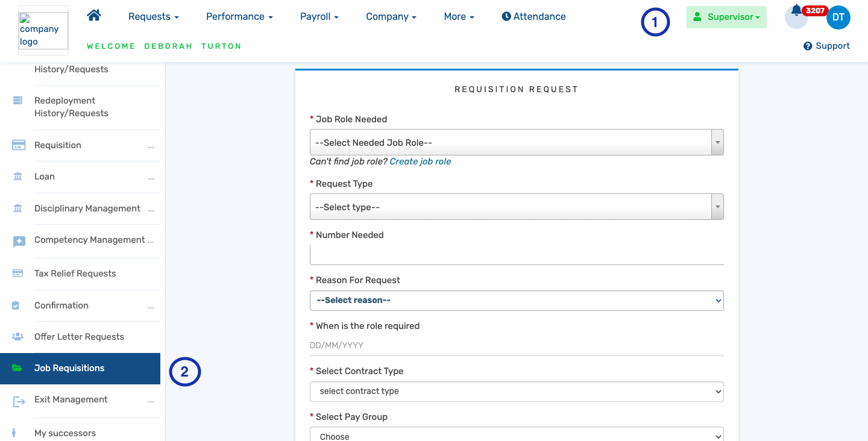Click the home icon in the navigation bar
Viewport: 868px width, 441px height.
(94, 16)
